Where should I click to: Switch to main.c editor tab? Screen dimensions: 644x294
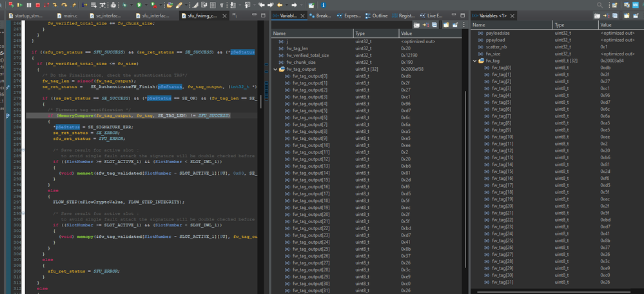[x=70, y=15]
